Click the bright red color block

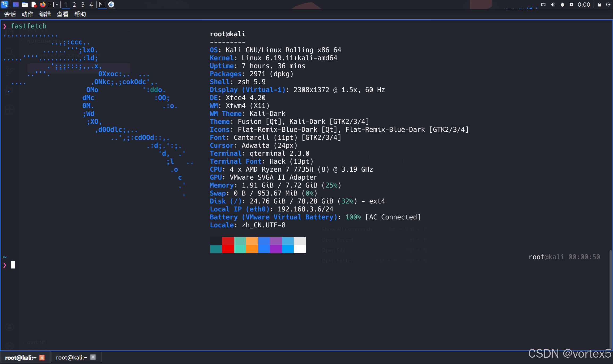pos(228,249)
